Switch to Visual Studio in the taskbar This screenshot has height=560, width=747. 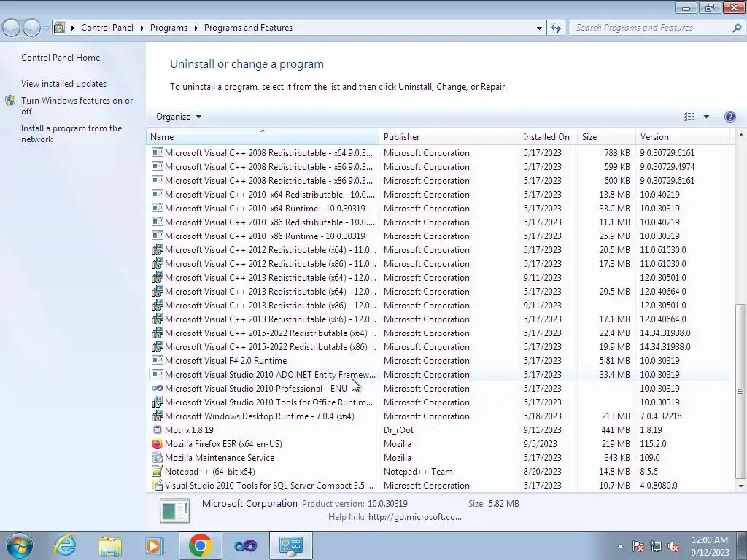245,545
